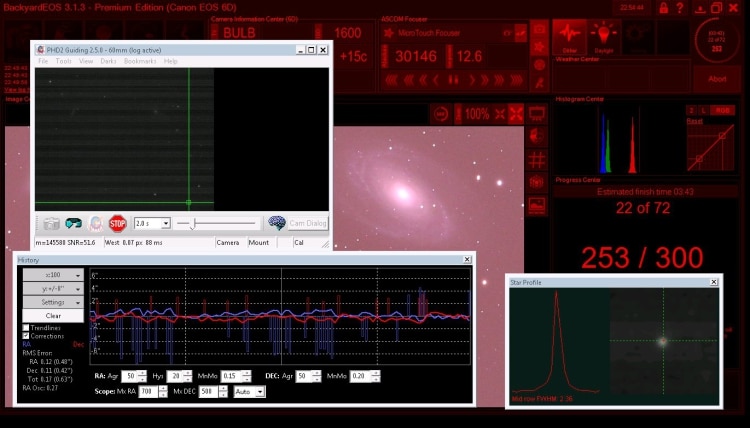Enable the Trendlines checkbox
Screen dimensions: 750x428
26,328
